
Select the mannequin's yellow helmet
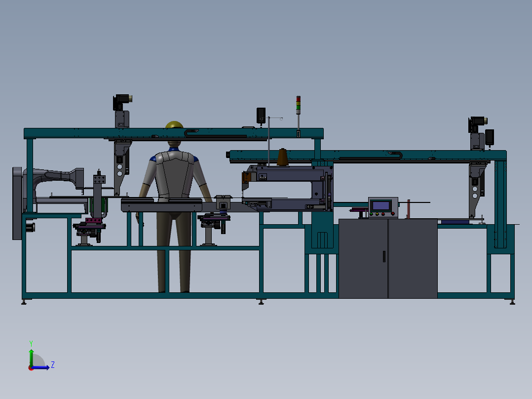click(x=174, y=124)
